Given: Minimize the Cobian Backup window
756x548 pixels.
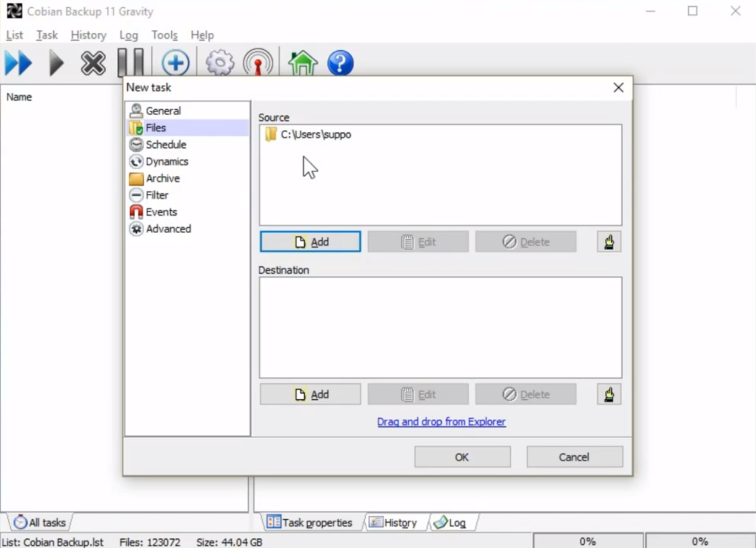Looking at the screenshot, I should pos(650,11).
